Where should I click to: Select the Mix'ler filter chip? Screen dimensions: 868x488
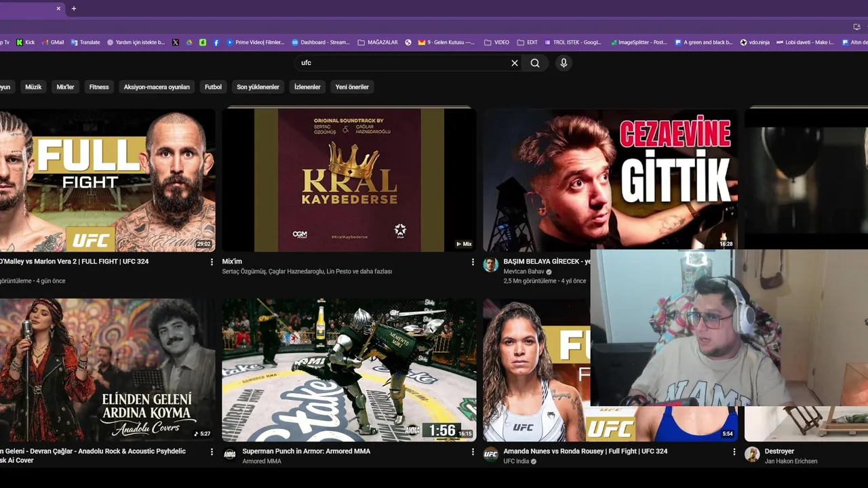[65, 87]
